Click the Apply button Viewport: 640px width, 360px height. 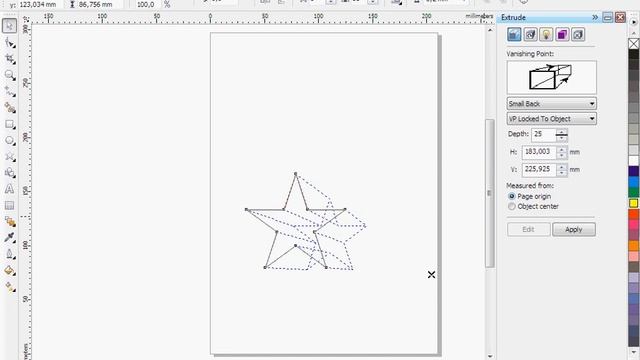[x=574, y=229]
